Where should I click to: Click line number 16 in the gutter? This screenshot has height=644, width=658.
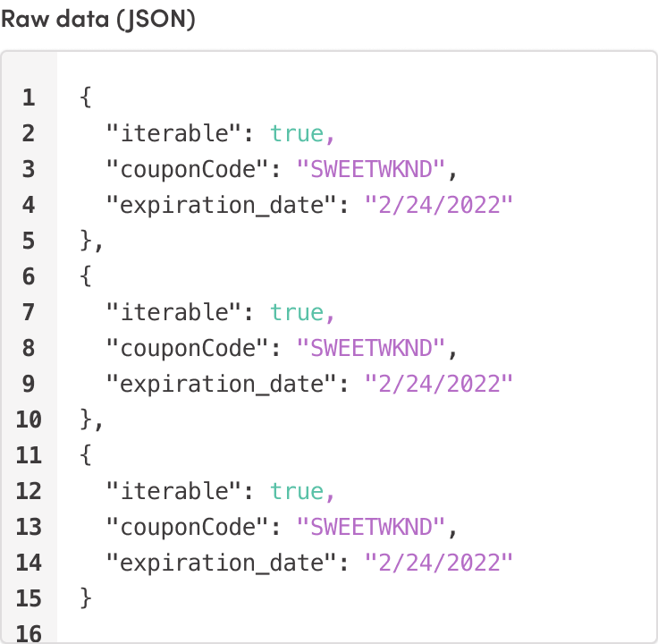click(x=29, y=633)
